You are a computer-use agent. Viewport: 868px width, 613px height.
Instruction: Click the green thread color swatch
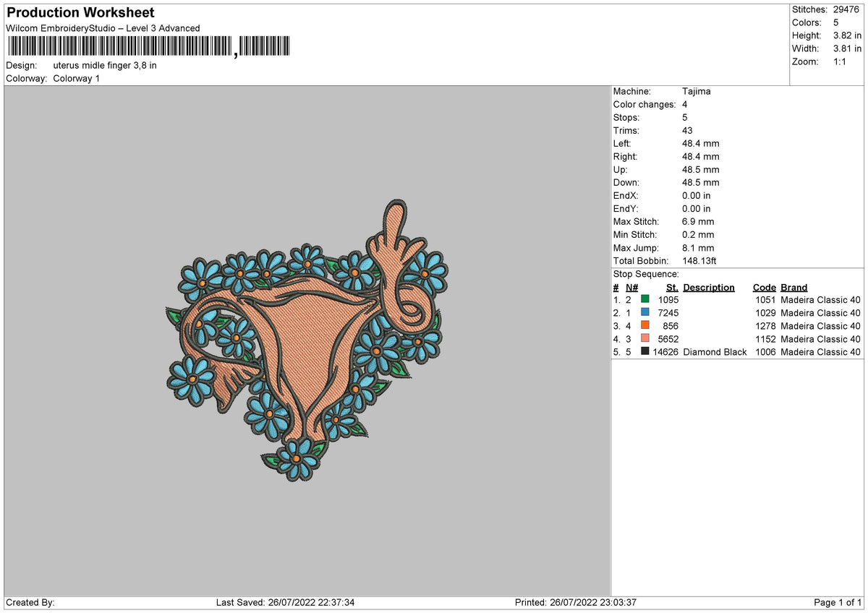(x=644, y=300)
